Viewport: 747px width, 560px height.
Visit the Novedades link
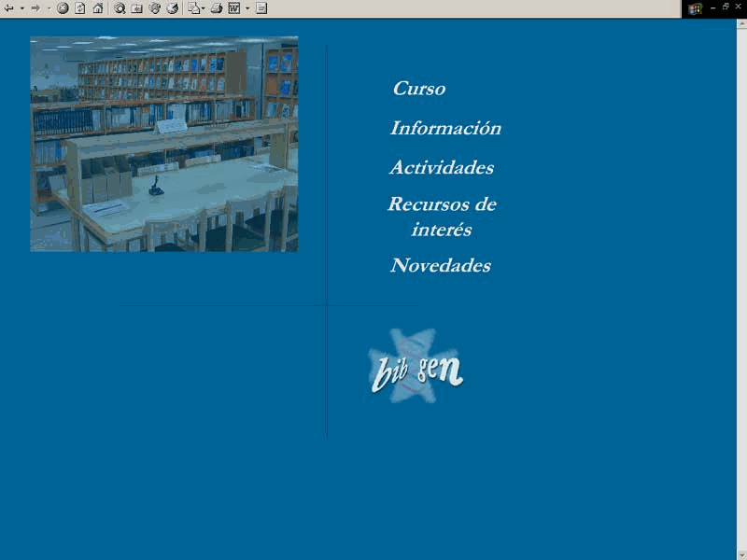pos(440,266)
